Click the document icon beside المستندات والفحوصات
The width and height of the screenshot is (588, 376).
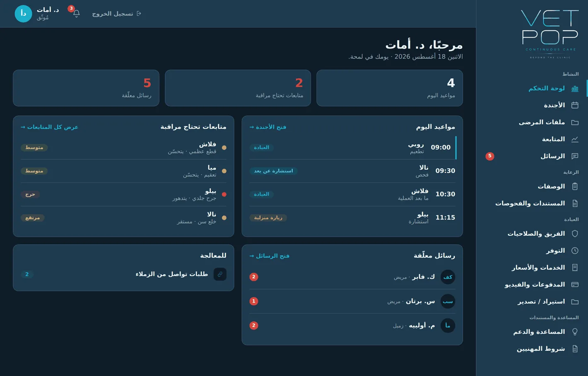(575, 204)
